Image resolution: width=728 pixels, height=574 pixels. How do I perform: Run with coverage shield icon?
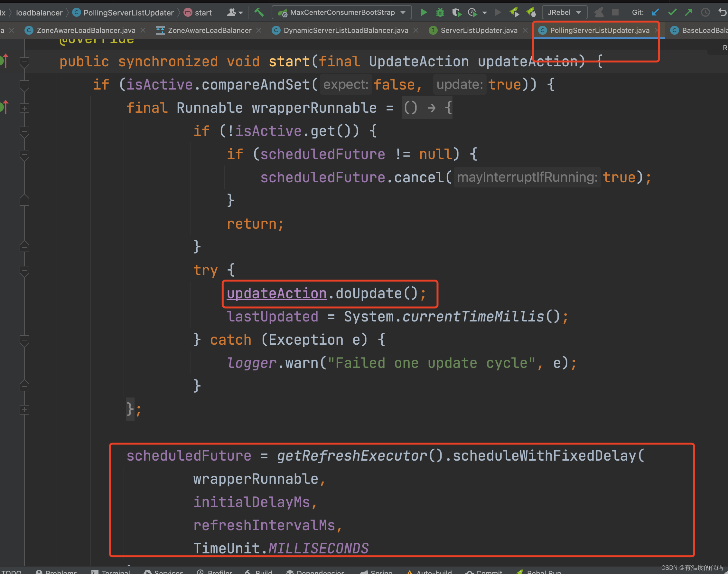456,13
